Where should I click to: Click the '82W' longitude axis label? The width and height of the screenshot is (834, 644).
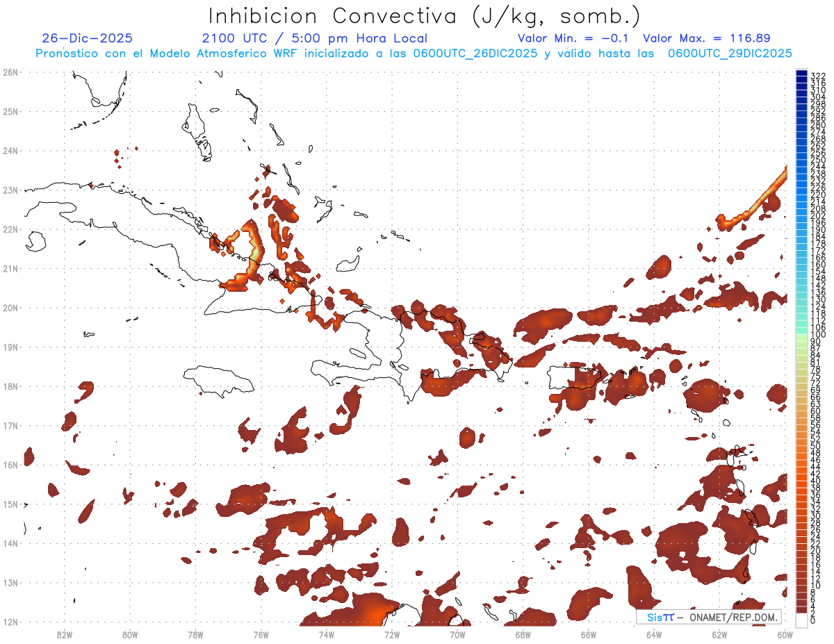pyautogui.click(x=64, y=634)
